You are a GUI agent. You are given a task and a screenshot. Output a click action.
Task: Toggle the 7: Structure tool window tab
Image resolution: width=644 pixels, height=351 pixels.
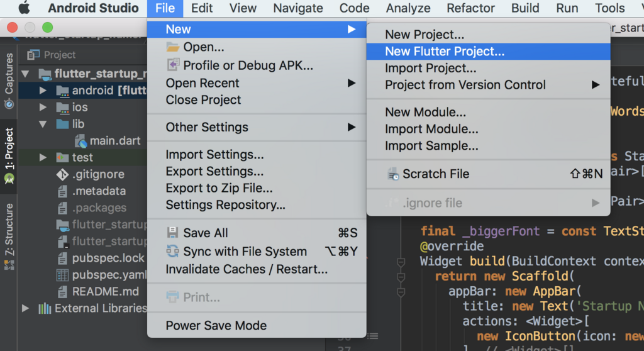9,230
